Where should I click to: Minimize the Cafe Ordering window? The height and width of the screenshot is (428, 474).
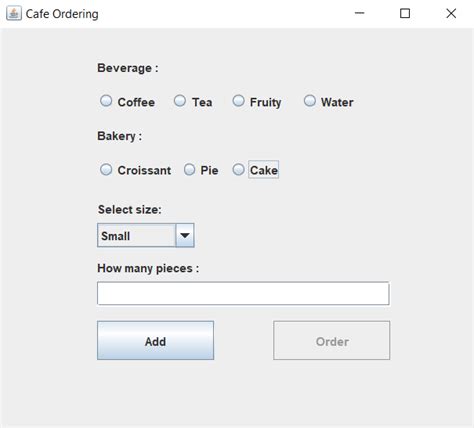(x=359, y=13)
